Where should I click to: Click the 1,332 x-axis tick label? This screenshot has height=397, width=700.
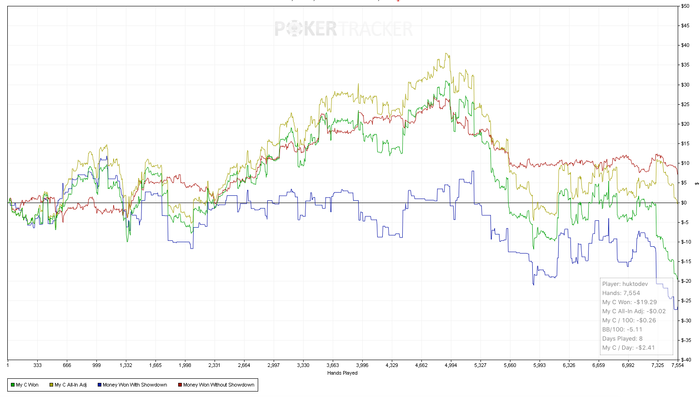[x=126, y=365]
